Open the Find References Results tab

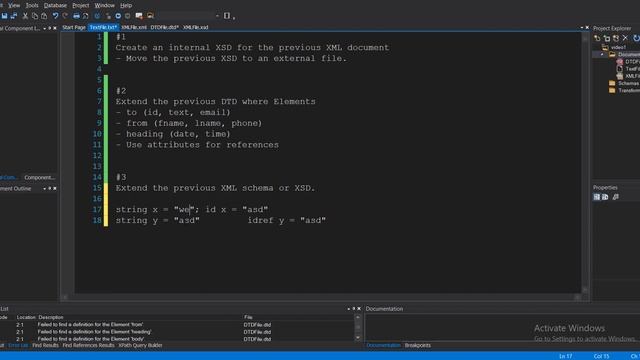click(89, 345)
